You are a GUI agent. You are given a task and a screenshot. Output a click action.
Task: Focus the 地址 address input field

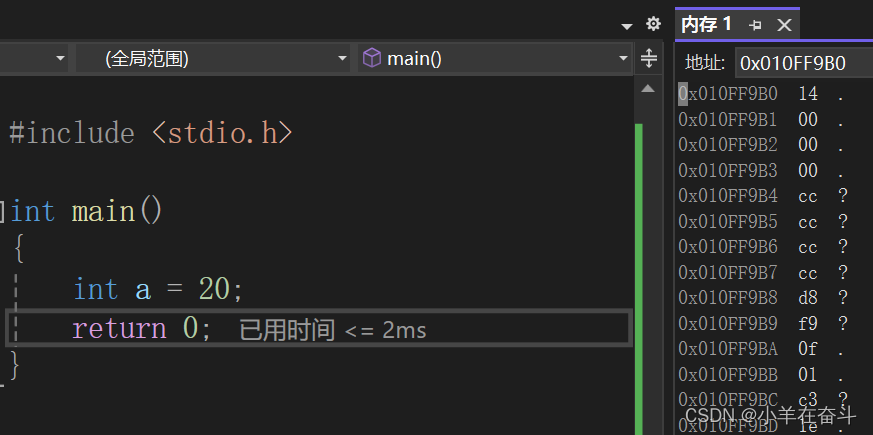click(x=804, y=63)
